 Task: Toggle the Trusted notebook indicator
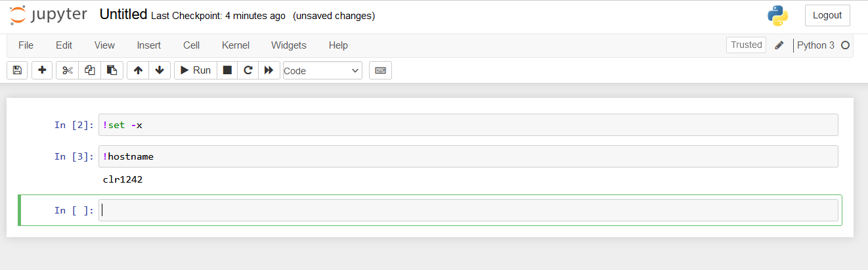pos(747,45)
